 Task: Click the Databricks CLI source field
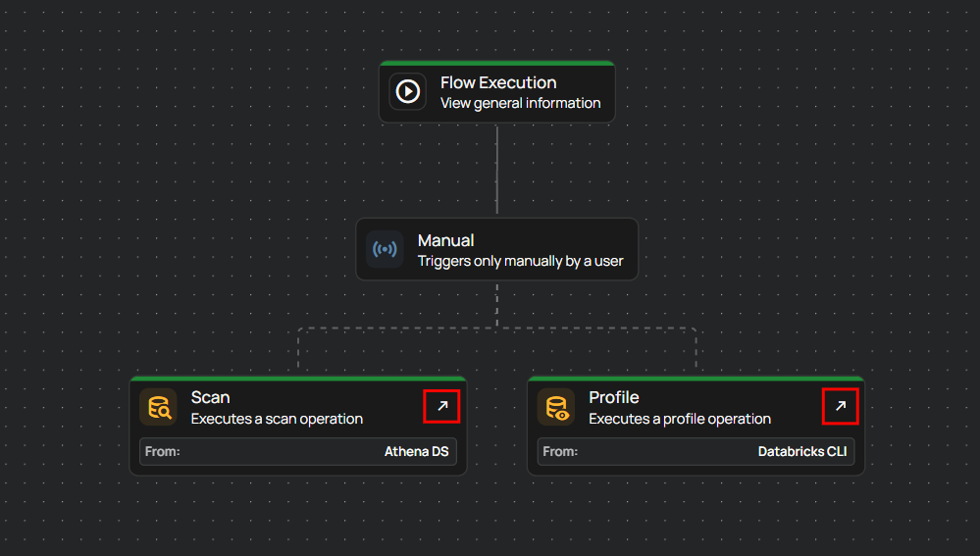[801, 452]
